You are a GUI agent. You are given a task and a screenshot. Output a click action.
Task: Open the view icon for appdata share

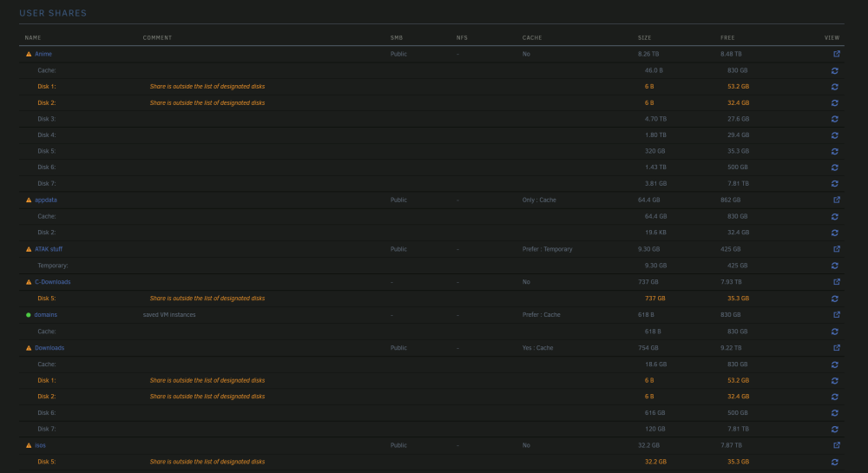point(837,200)
